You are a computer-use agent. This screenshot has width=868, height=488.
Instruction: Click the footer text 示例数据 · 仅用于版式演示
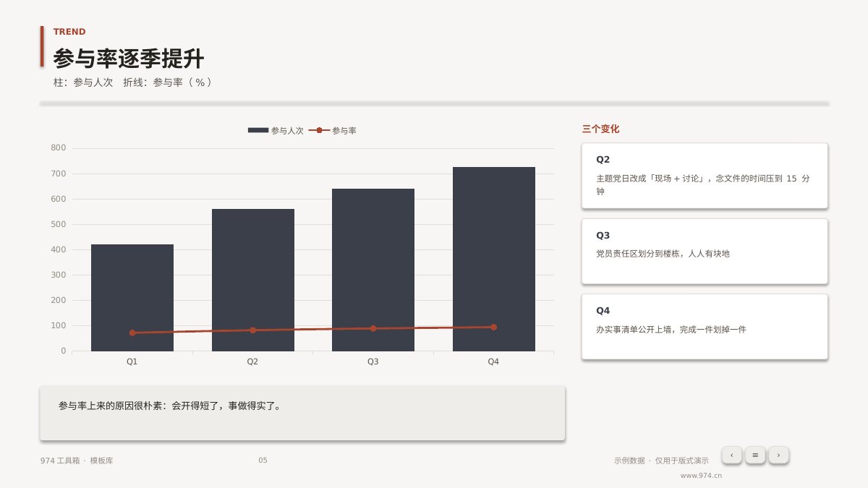click(x=661, y=461)
